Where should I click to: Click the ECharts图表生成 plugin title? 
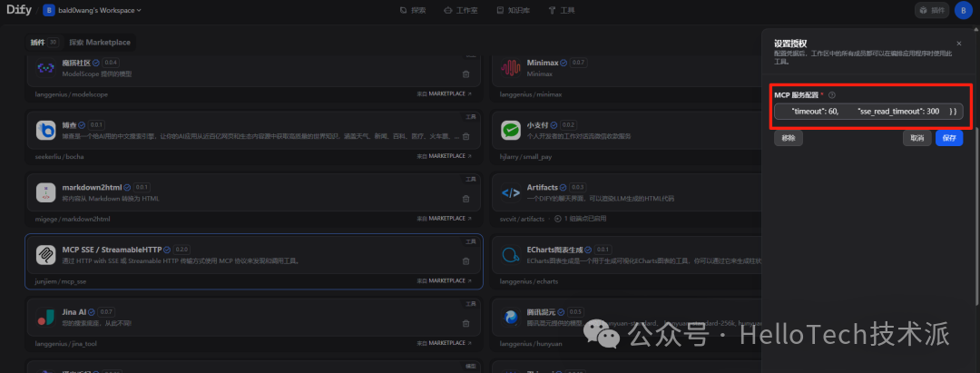(555, 250)
